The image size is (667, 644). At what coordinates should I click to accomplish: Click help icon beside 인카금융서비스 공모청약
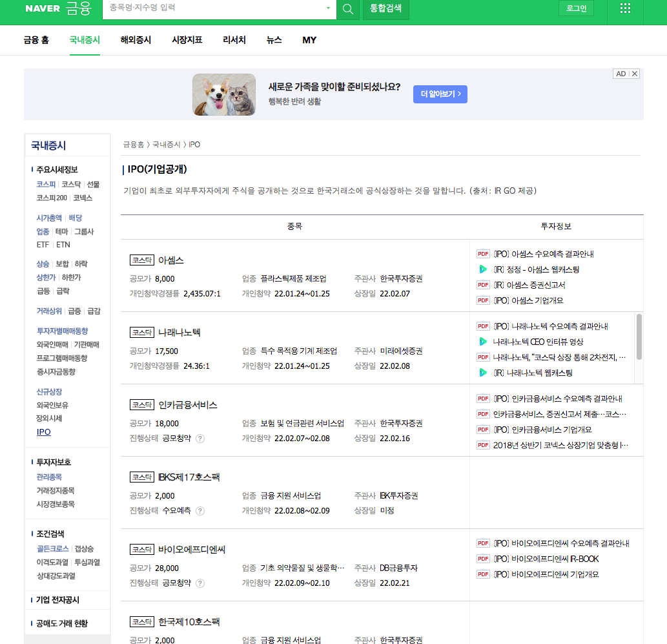(x=200, y=439)
